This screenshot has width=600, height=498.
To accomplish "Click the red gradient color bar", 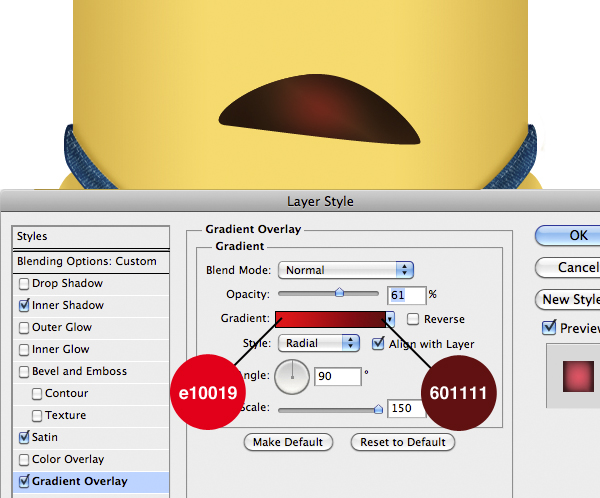I will [330, 319].
